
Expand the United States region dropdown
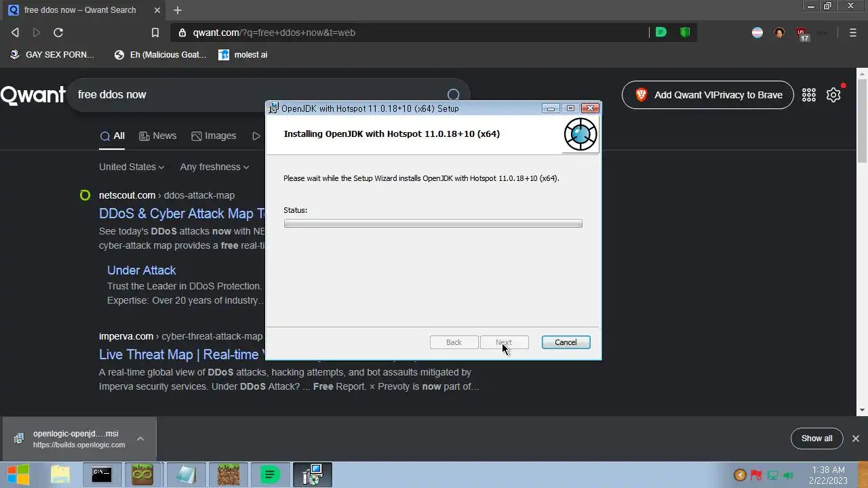coord(132,167)
